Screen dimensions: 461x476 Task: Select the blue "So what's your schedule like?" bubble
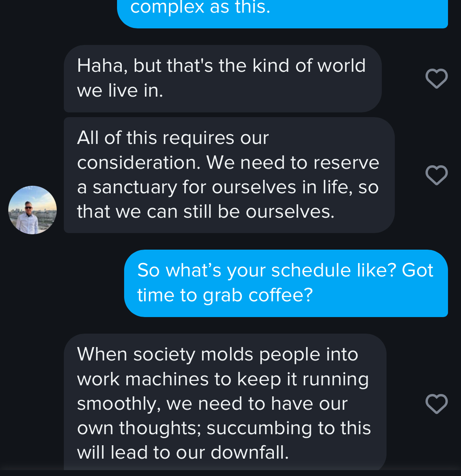[286, 283]
